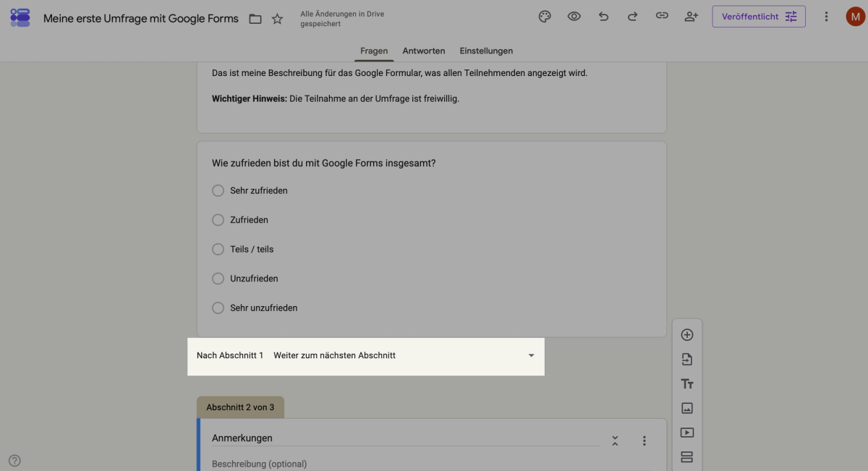The width and height of the screenshot is (868, 471).
Task: Open the more options menu in header
Action: point(826,17)
